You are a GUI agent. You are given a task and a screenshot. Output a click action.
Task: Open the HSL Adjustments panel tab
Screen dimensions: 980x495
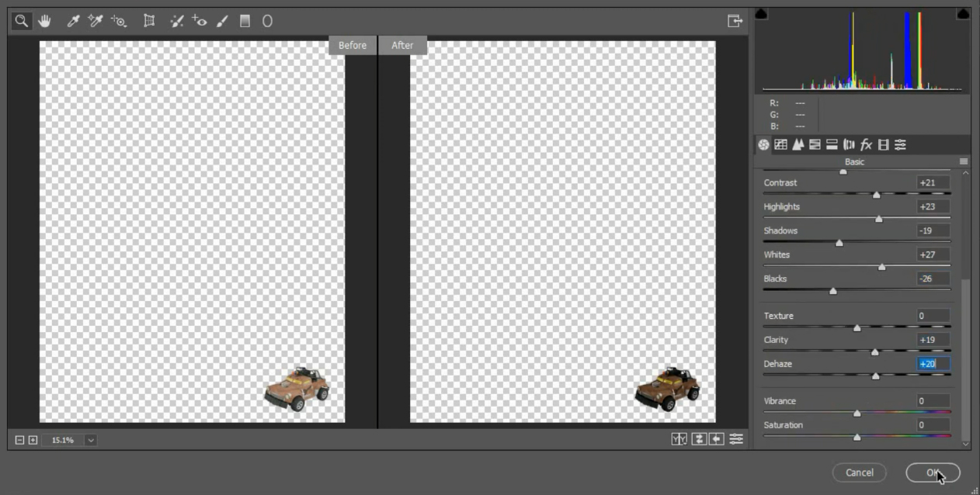815,144
